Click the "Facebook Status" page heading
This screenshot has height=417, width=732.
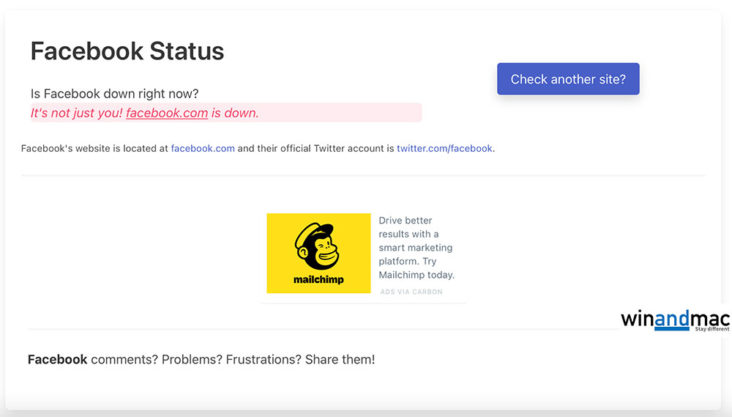(x=127, y=51)
